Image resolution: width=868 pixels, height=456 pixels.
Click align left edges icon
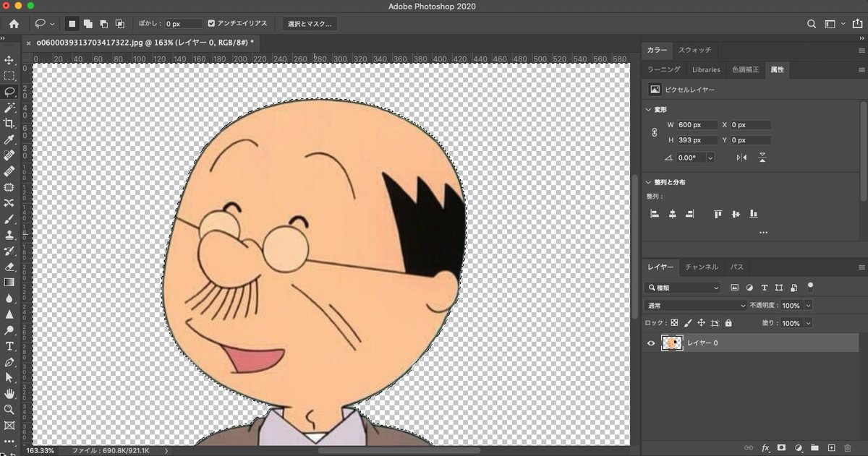[655, 214]
